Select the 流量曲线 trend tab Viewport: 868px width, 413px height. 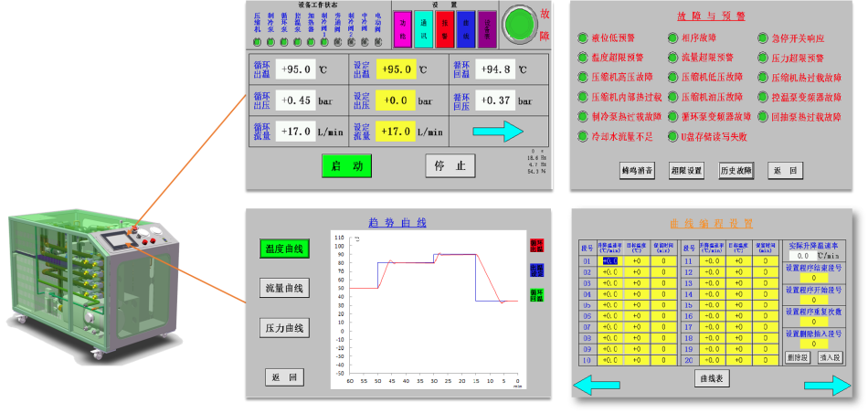(284, 289)
